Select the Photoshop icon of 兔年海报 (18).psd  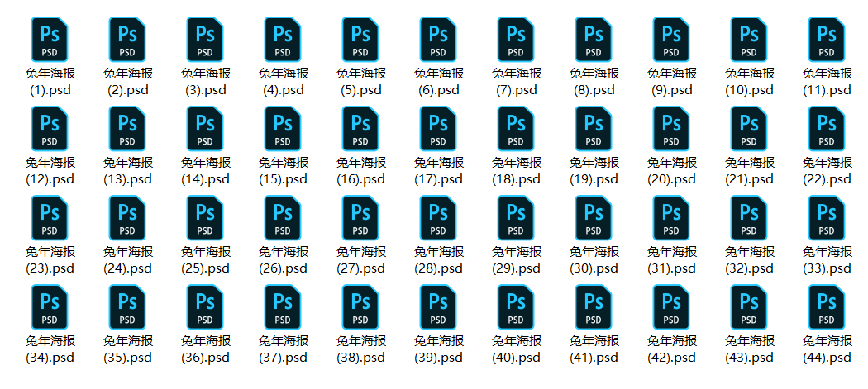(x=516, y=128)
